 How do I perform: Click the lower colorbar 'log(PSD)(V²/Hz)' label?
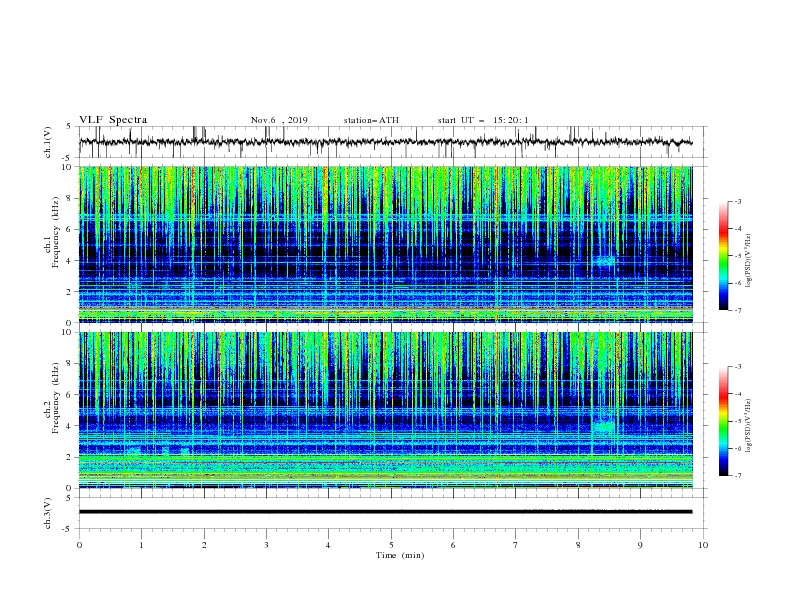click(749, 425)
